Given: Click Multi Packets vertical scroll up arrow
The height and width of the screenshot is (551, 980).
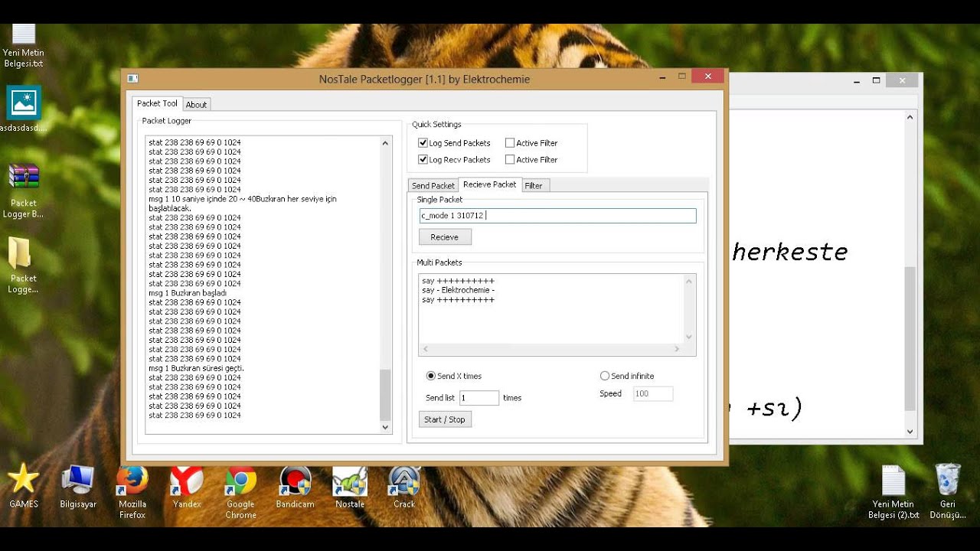Looking at the screenshot, I should (689, 281).
